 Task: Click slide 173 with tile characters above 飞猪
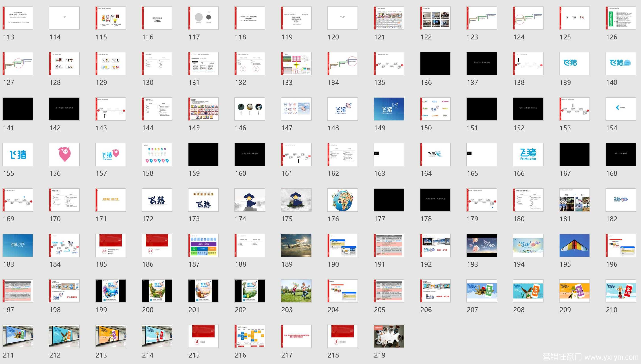tap(203, 200)
